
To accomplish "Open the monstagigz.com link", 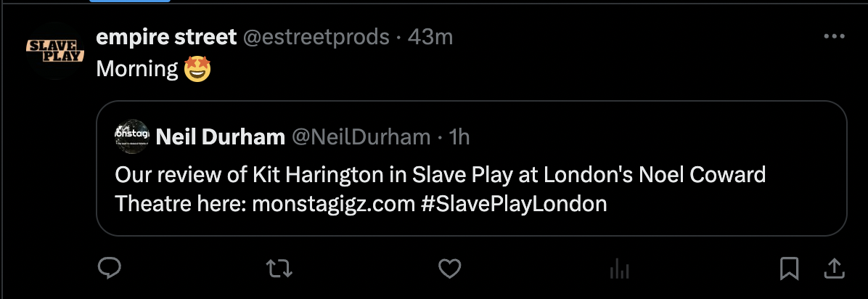I will (x=333, y=204).
